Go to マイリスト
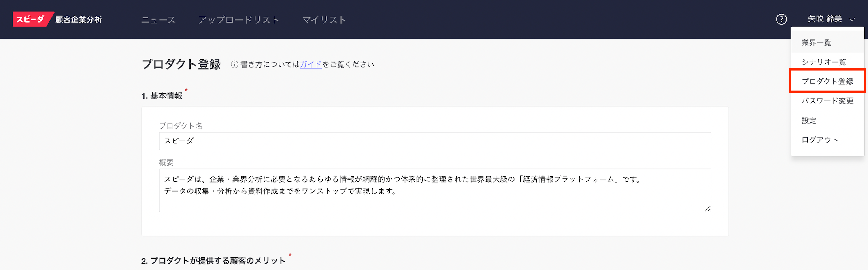 [x=324, y=20]
